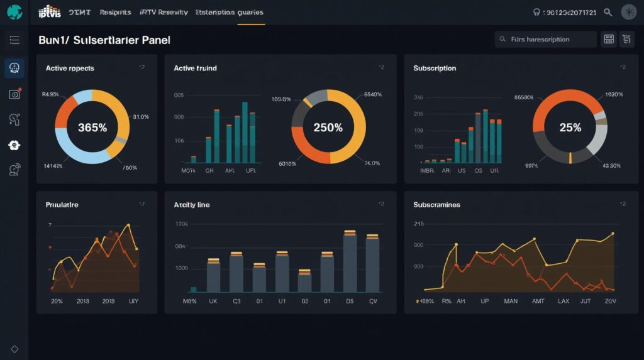
Task: Click the iptvis brand logo
Action: coord(49,11)
